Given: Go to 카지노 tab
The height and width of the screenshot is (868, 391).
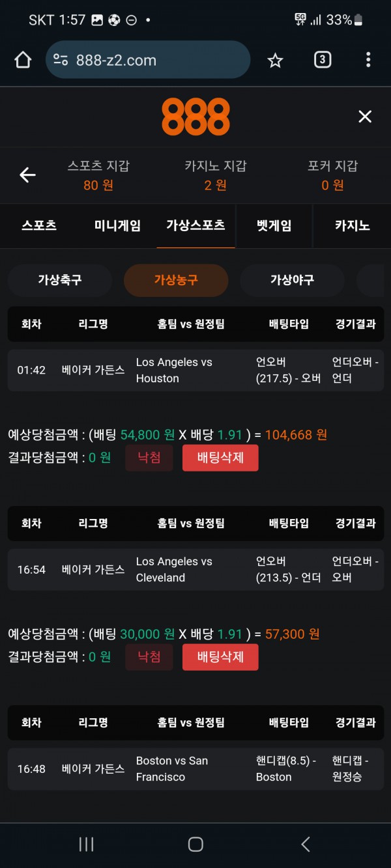Looking at the screenshot, I should coord(352,226).
